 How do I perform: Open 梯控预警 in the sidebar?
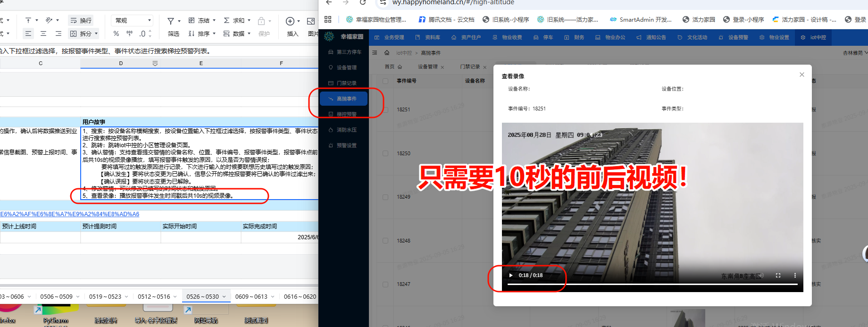342,114
